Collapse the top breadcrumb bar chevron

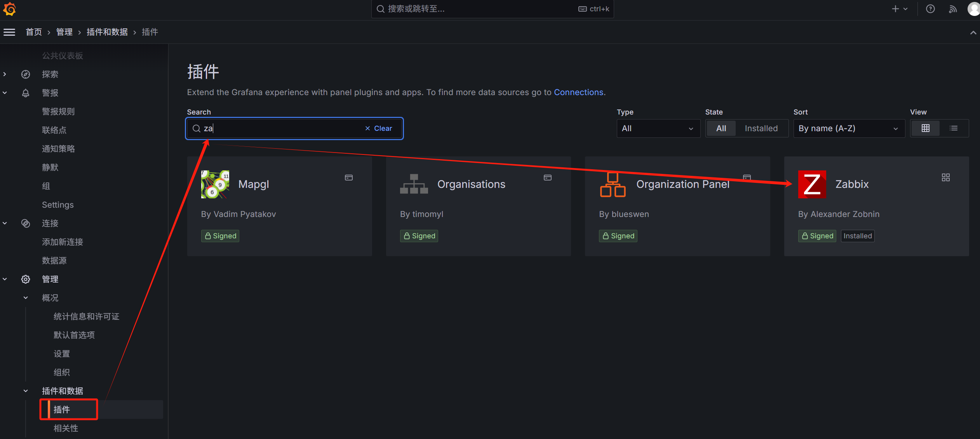pyautogui.click(x=973, y=33)
